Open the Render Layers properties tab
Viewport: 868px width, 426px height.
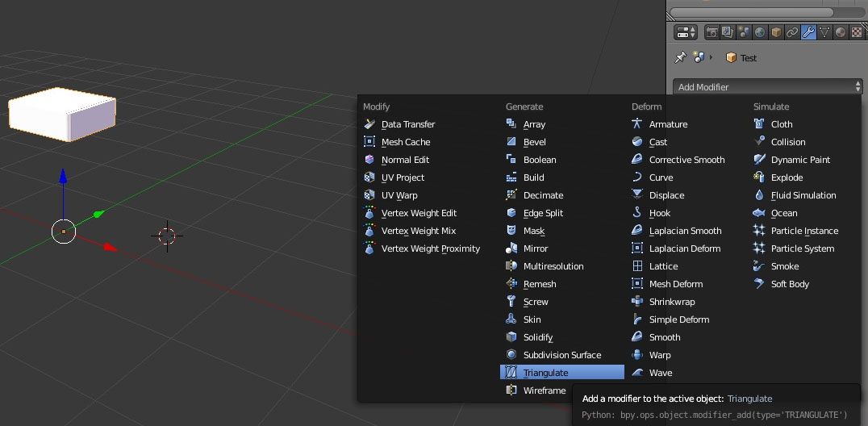coord(728,32)
